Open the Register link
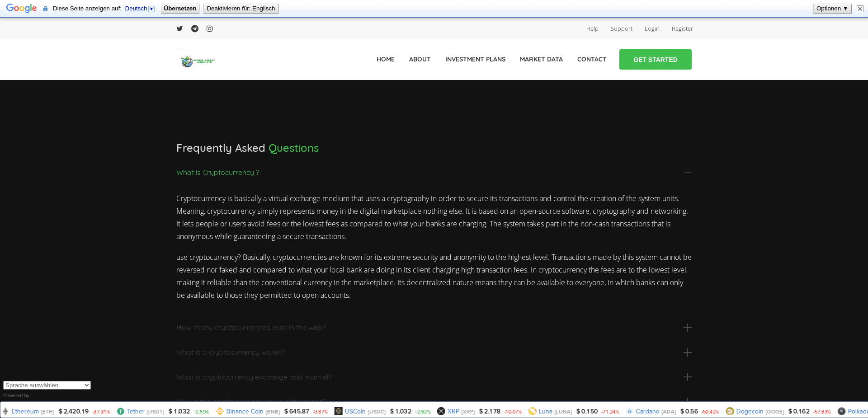Screen dimensions: 868x418 click(682, 28)
